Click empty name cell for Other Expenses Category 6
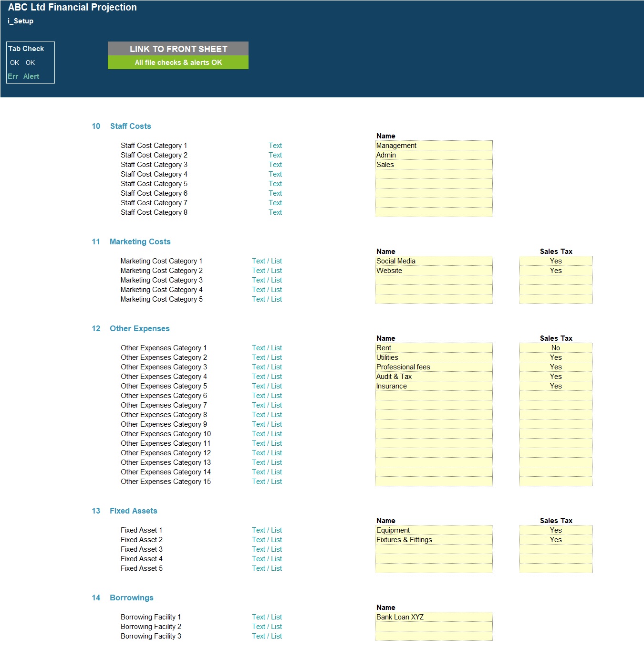 click(434, 396)
